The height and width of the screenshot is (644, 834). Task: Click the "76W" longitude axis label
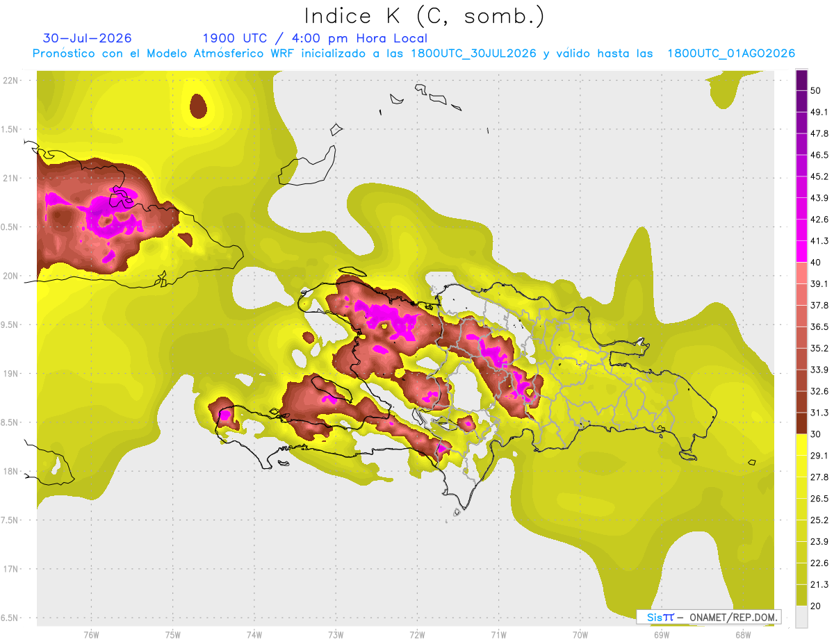pos(91,634)
